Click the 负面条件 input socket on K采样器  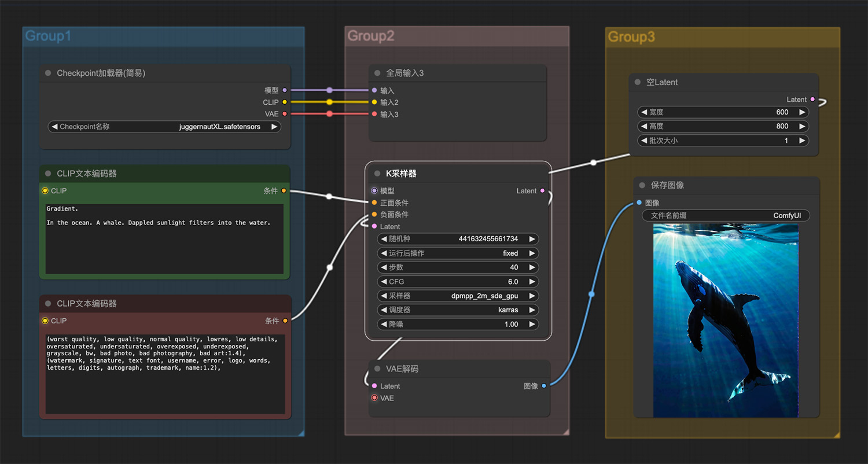(374, 214)
